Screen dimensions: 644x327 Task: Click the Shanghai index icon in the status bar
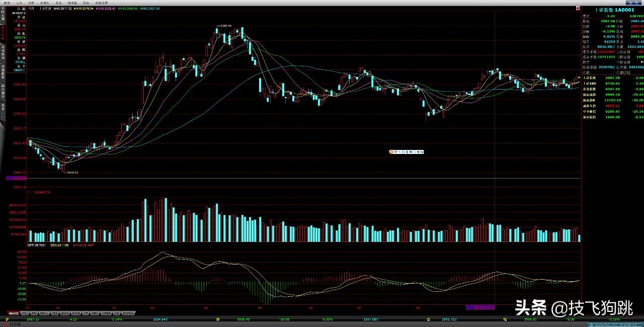(7, 319)
